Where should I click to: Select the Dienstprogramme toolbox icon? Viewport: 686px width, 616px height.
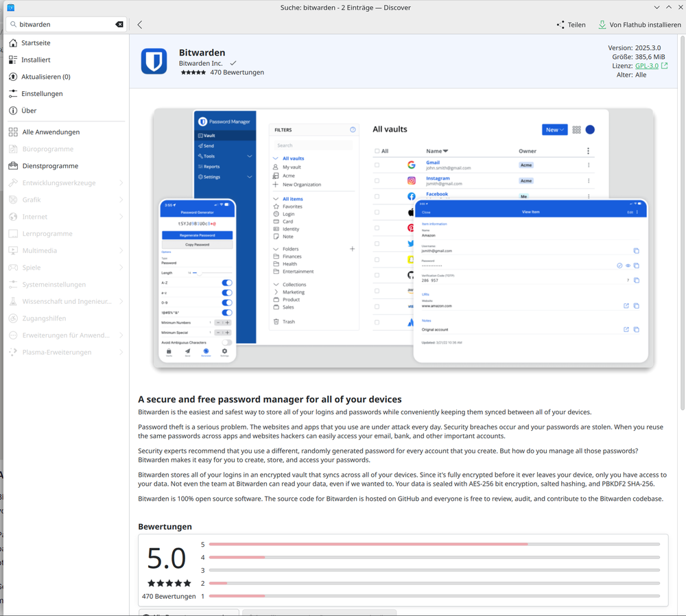(13, 166)
